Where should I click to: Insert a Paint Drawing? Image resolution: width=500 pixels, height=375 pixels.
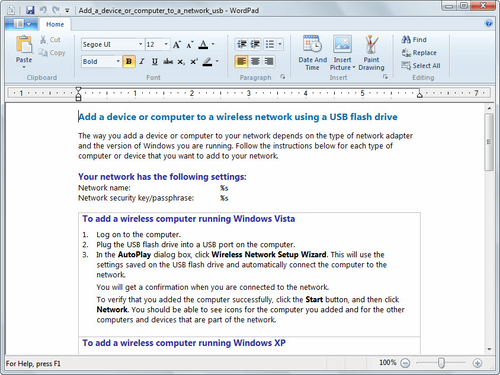pyautogui.click(x=371, y=53)
